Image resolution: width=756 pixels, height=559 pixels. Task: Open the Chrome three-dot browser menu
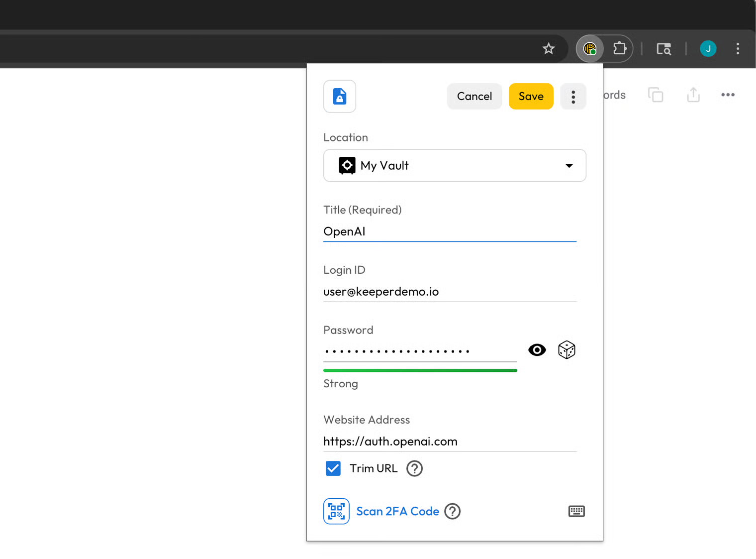738,49
